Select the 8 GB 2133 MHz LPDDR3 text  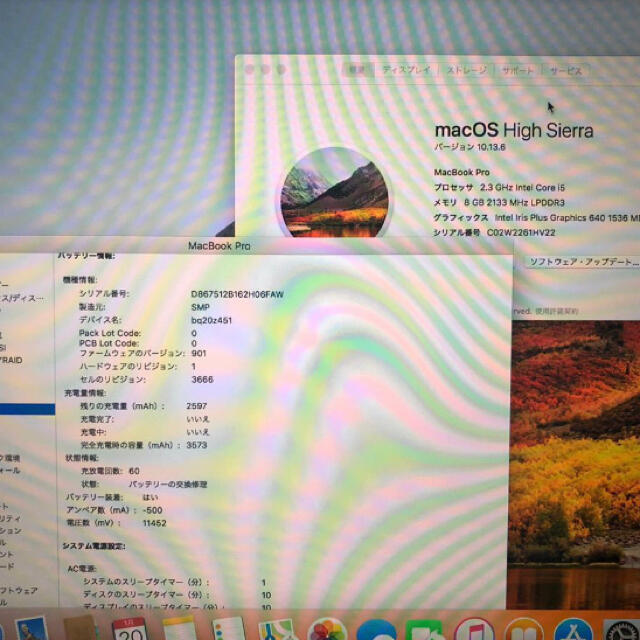tap(514, 202)
